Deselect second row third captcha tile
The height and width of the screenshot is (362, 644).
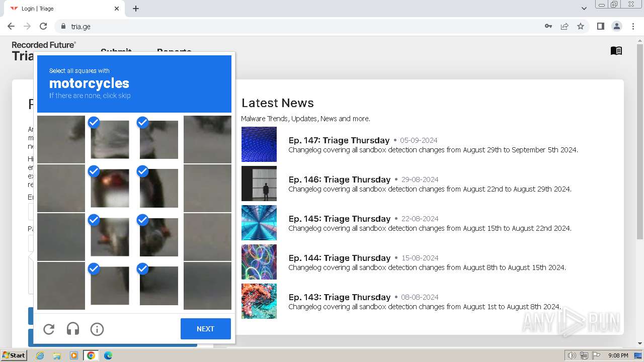(158, 188)
